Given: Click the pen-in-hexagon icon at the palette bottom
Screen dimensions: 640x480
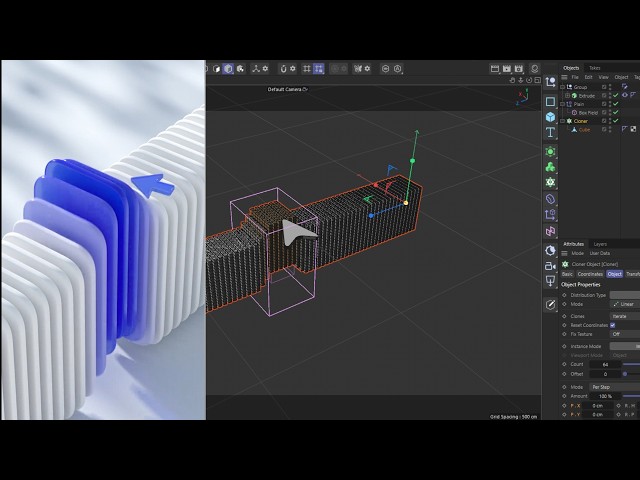Looking at the screenshot, I should [550, 304].
